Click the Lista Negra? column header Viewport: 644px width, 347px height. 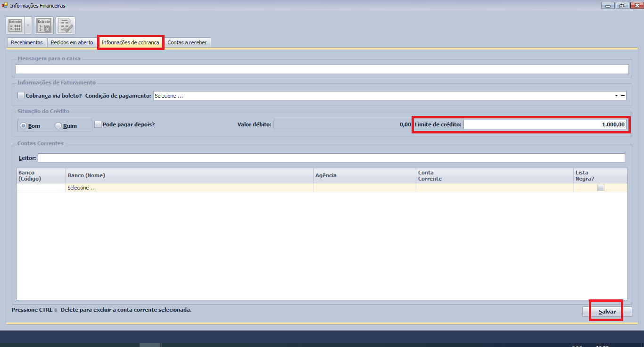[x=600, y=176]
